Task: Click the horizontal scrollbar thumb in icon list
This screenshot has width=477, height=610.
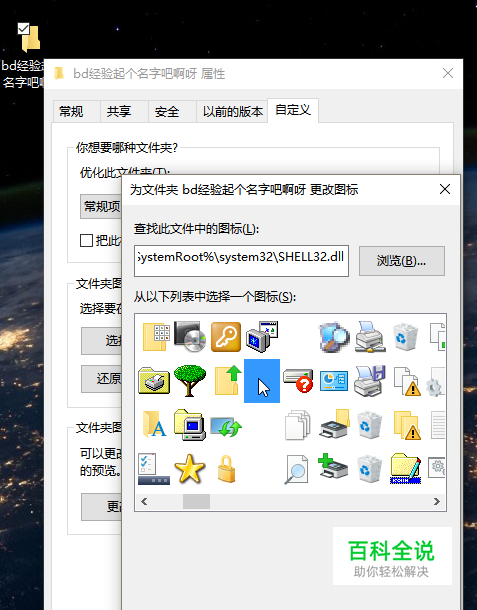Action: pos(196,501)
